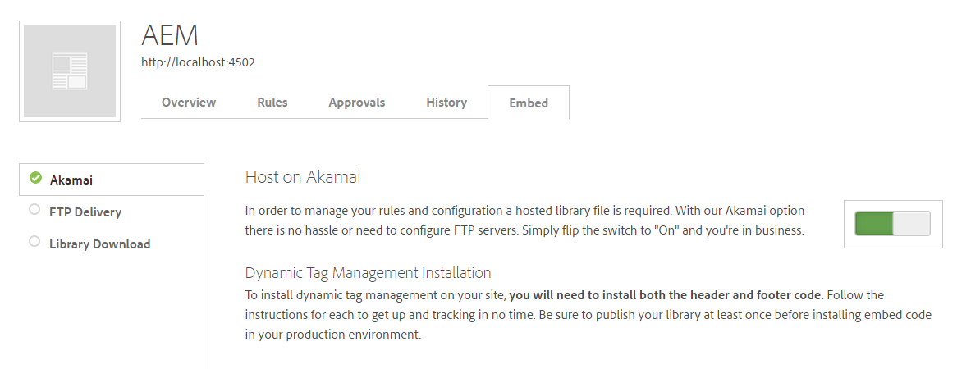
Task: Click the empty circle beside FTP Delivery
Action: pos(34,210)
